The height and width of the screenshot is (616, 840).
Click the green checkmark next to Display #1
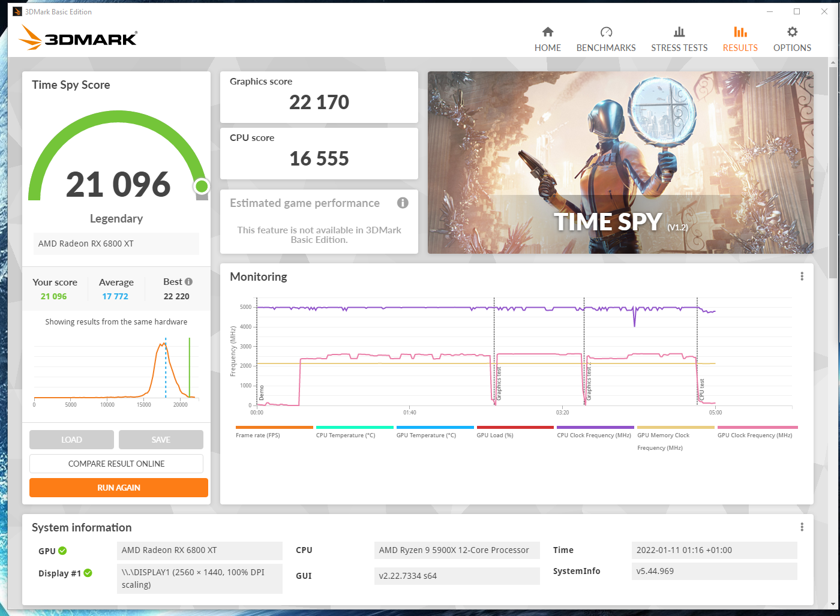88,573
